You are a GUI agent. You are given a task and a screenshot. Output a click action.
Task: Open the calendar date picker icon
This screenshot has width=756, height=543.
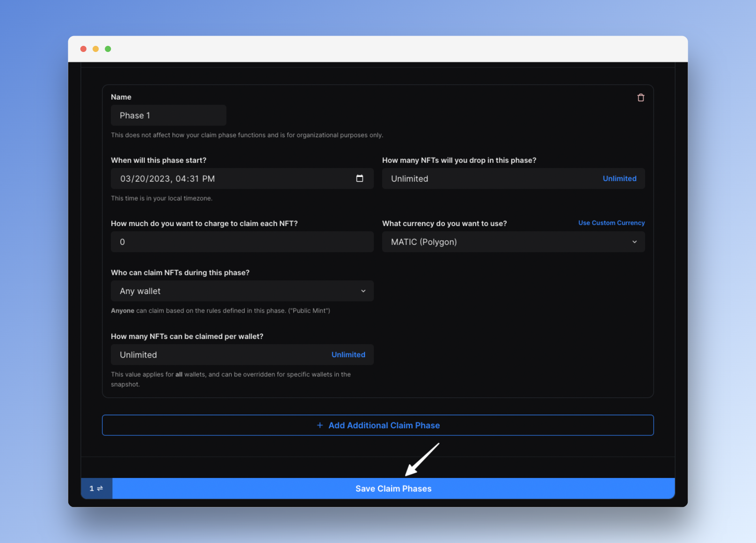(359, 178)
